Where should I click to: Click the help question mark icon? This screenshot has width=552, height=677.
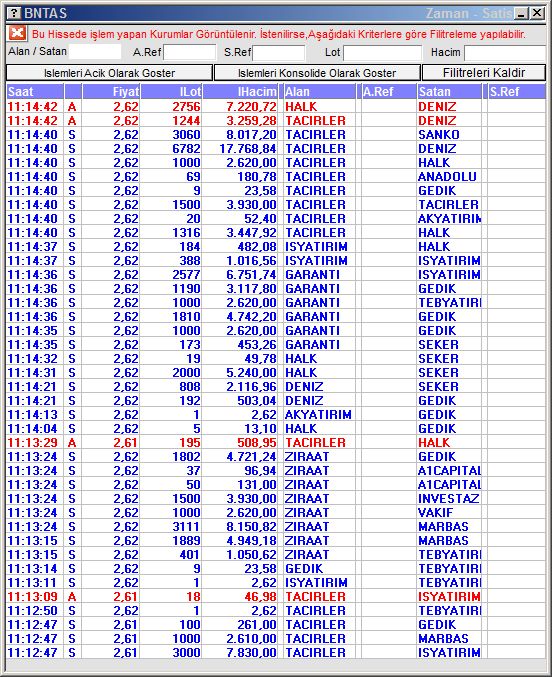[x=14, y=13]
